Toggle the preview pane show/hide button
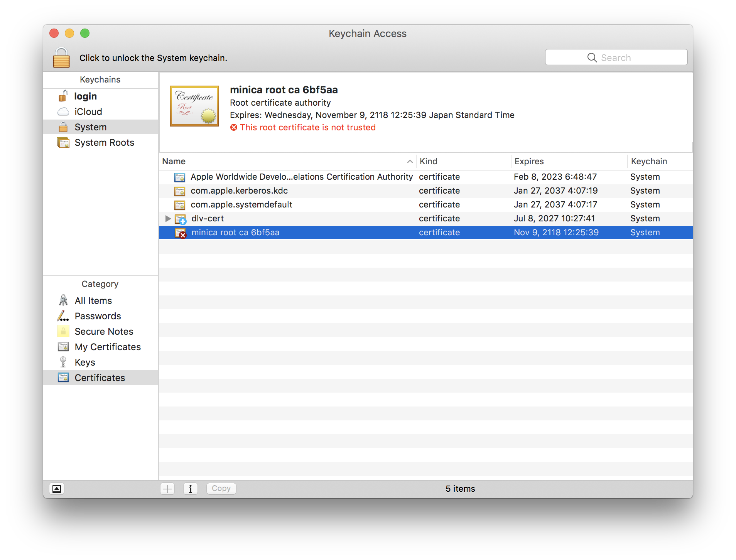The height and width of the screenshot is (560, 736). tap(57, 489)
